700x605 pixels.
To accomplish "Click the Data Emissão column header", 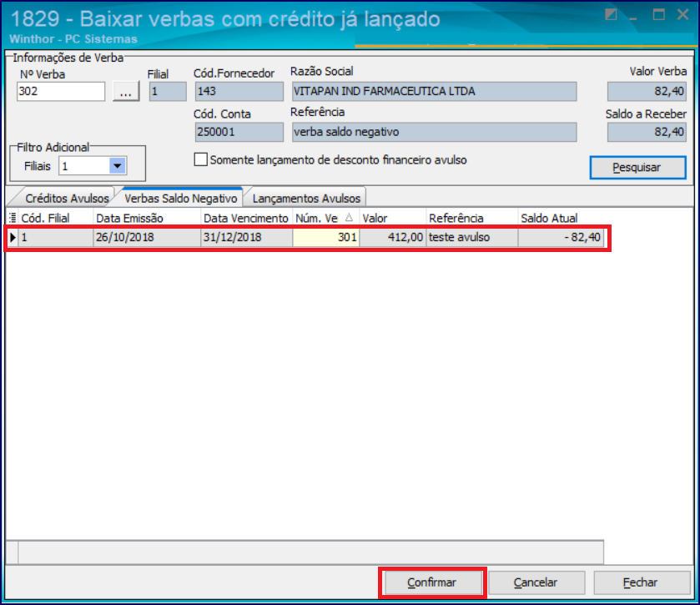I will (x=147, y=218).
